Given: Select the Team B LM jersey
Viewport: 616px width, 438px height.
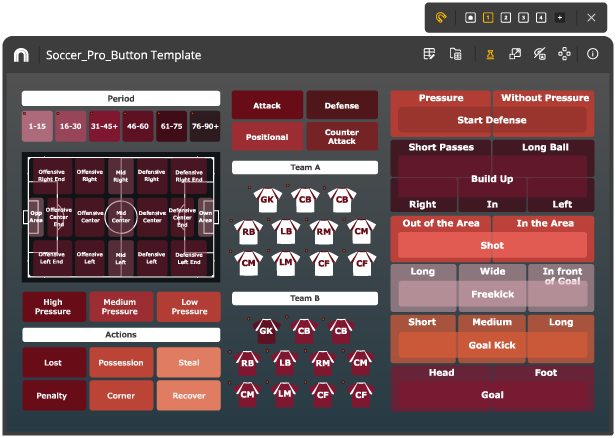Looking at the screenshot, I should coord(286,393).
